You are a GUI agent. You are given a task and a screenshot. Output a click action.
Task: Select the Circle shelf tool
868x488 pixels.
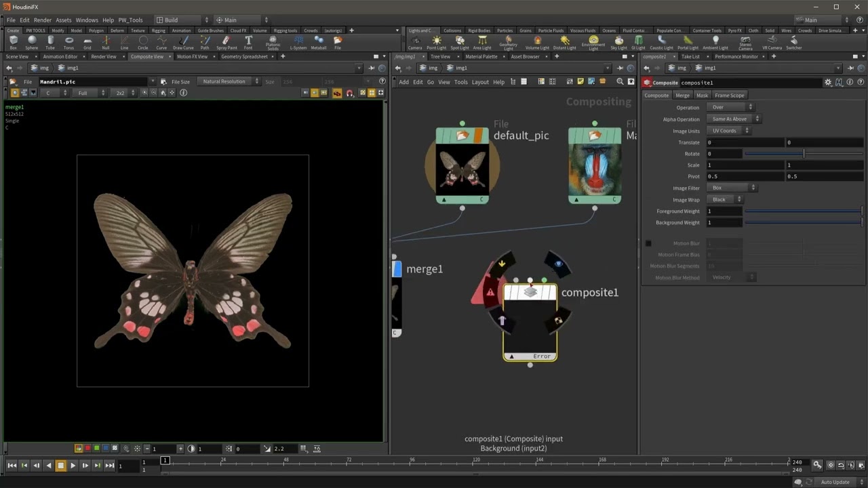142,43
